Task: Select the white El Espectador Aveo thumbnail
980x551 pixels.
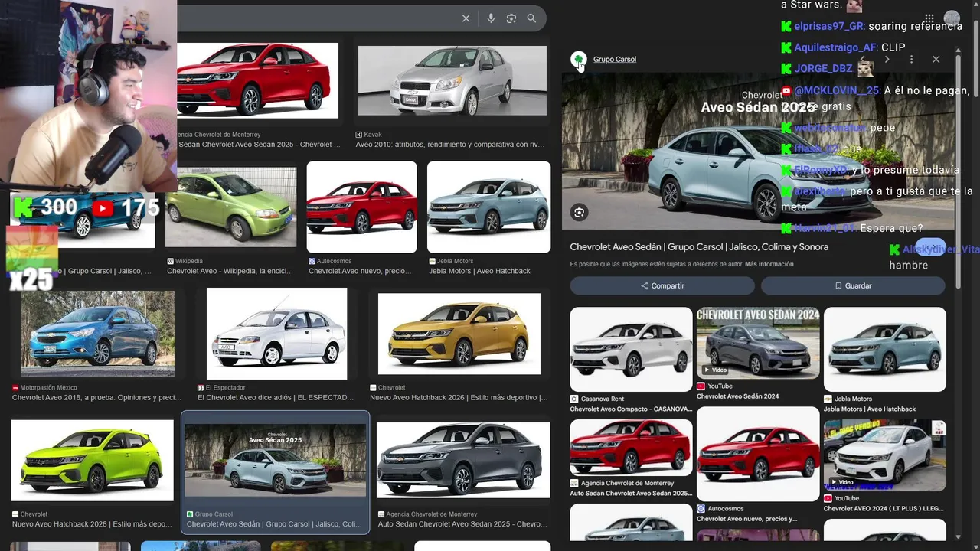Action: (276, 333)
